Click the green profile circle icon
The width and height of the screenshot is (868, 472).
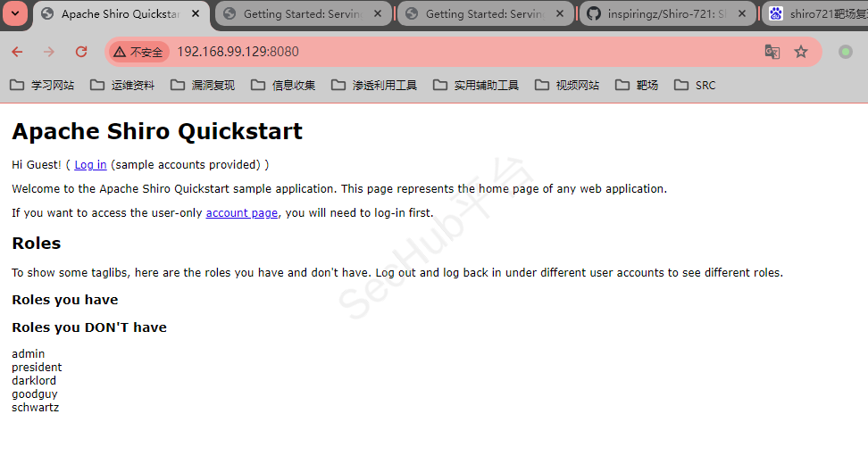[x=845, y=52]
